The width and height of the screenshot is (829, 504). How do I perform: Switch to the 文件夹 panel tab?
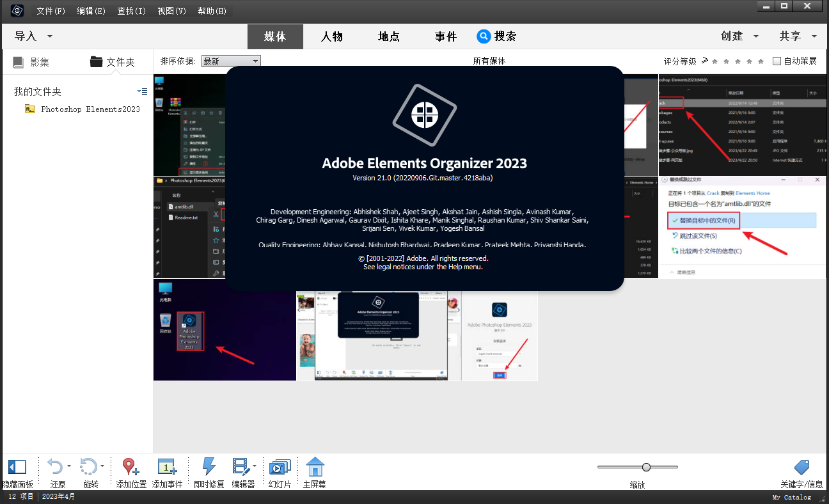113,62
